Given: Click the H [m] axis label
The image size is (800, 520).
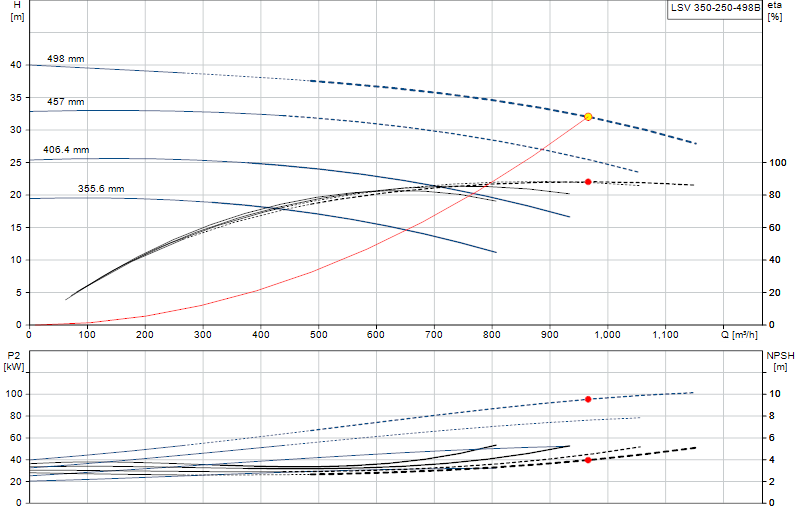Looking at the screenshot, I should click(x=17, y=11).
